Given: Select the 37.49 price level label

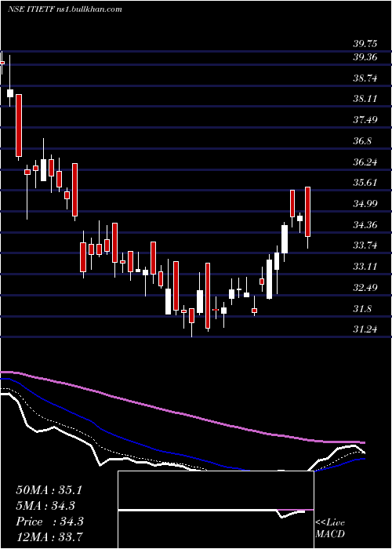Looking at the screenshot, I should pos(365,120).
